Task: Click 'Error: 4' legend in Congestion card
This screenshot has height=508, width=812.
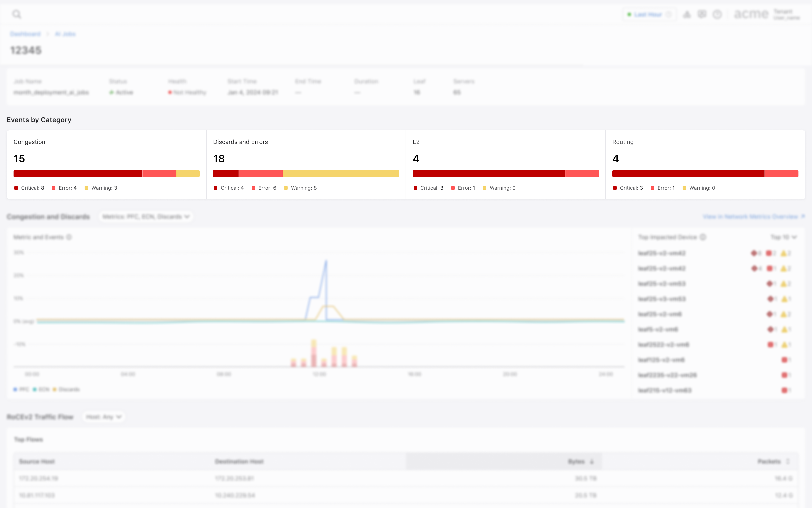Action: coord(64,188)
